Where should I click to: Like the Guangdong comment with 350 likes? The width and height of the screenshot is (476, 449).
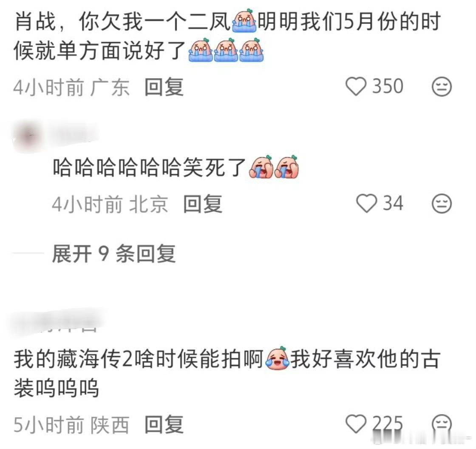pos(374,86)
